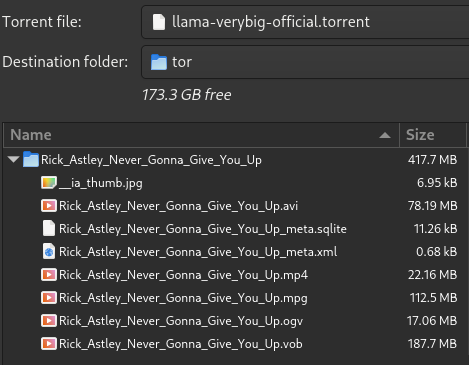Image resolution: width=469 pixels, height=365 pixels.
Task: Click the blank document icon of meta.sqlite
Action: point(49,229)
